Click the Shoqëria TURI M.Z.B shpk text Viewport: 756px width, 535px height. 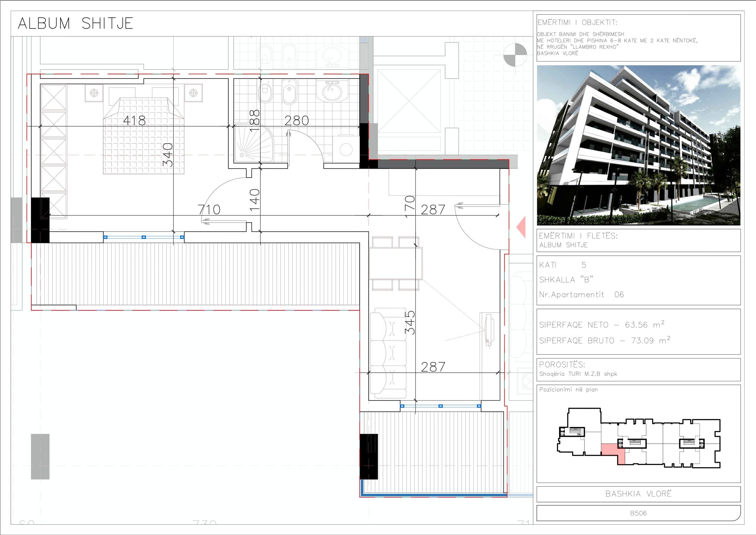pos(578,374)
